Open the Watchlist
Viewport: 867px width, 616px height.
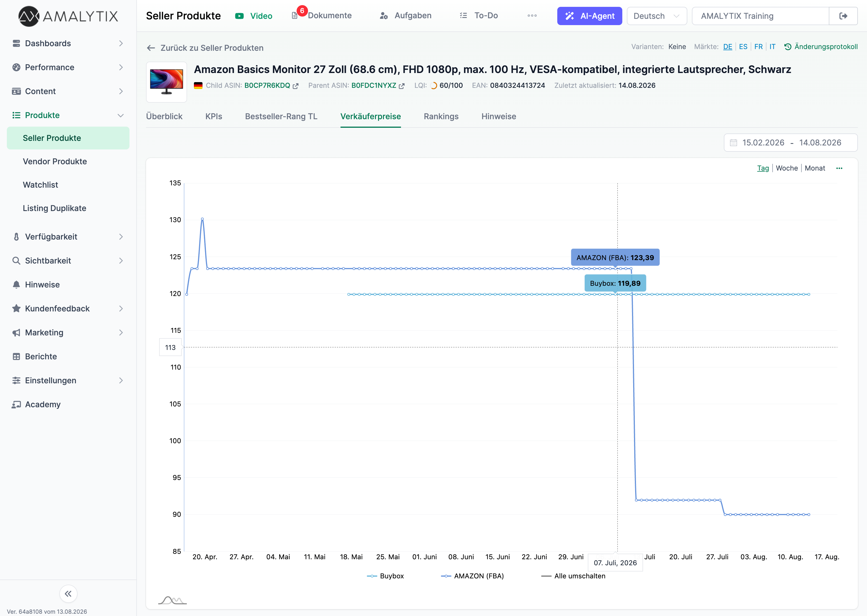[x=40, y=185]
